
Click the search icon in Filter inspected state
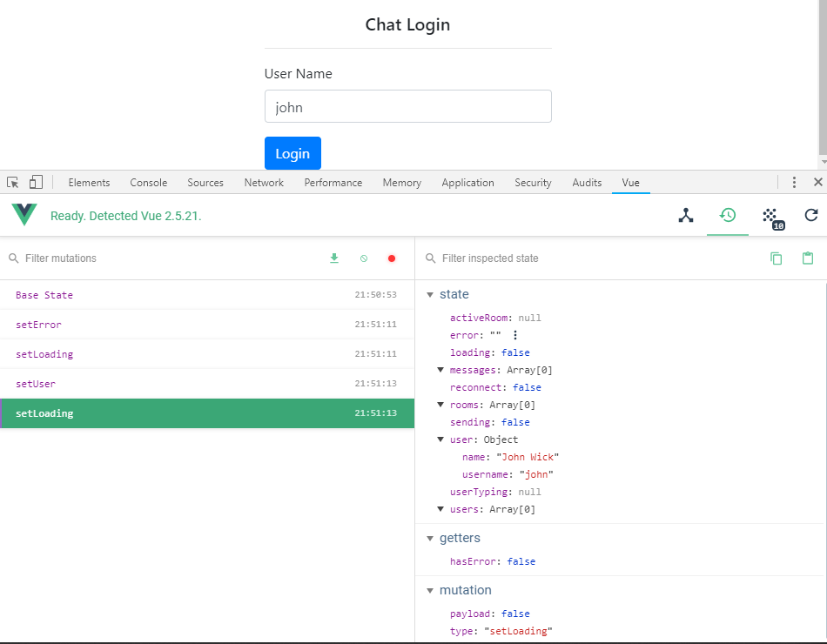(431, 258)
